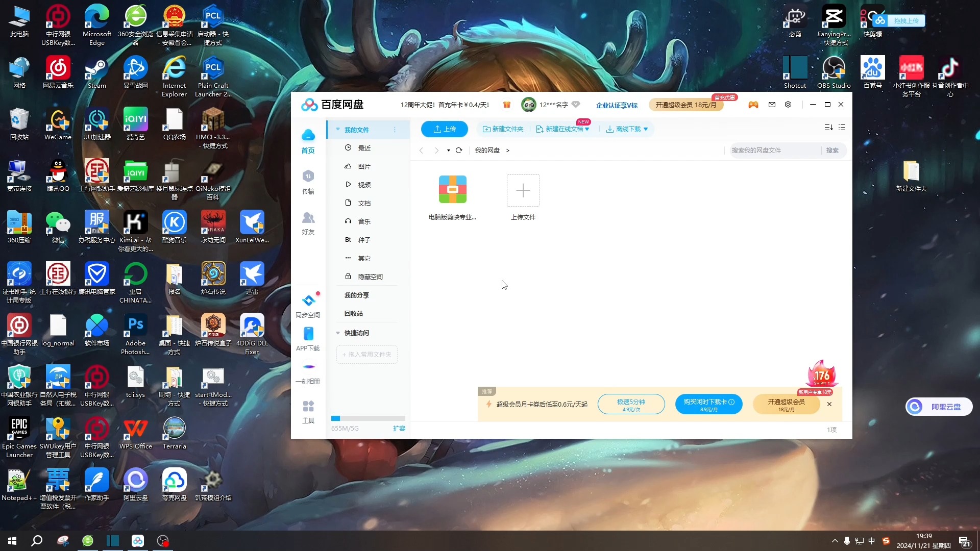The height and width of the screenshot is (551, 980).
Task: Click the 我的网盘 breadcrumb
Action: pyautogui.click(x=487, y=151)
